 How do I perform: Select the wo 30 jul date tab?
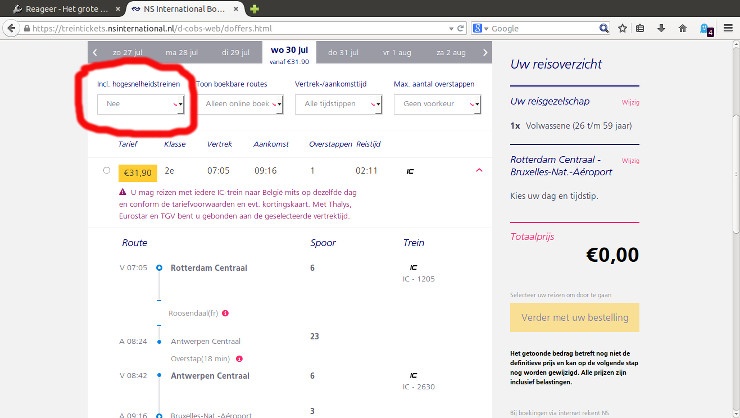[x=289, y=54]
